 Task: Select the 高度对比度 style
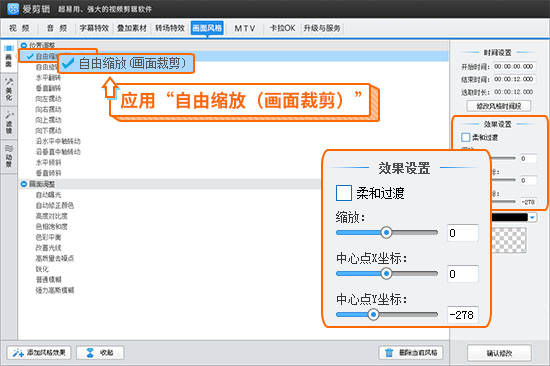coord(52,216)
